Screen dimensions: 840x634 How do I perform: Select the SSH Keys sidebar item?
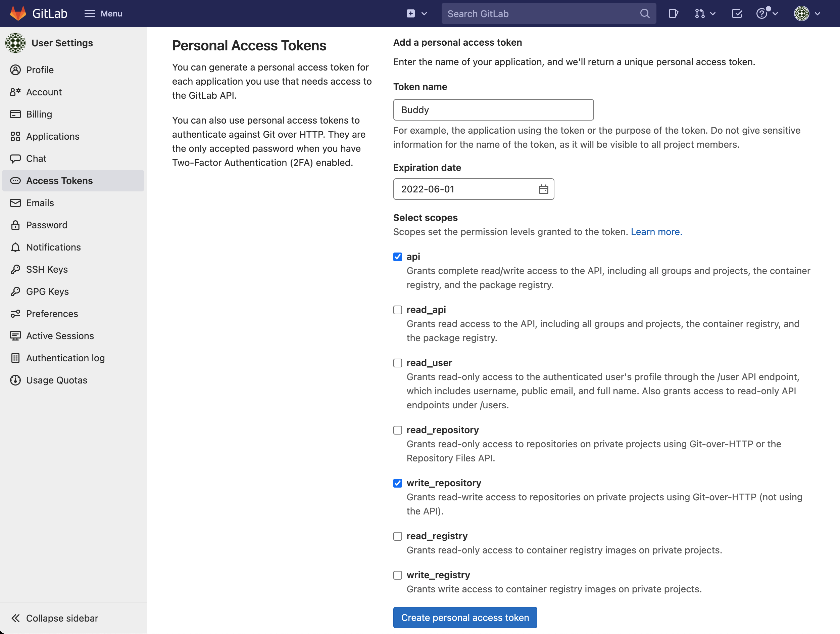tap(46, 269)
